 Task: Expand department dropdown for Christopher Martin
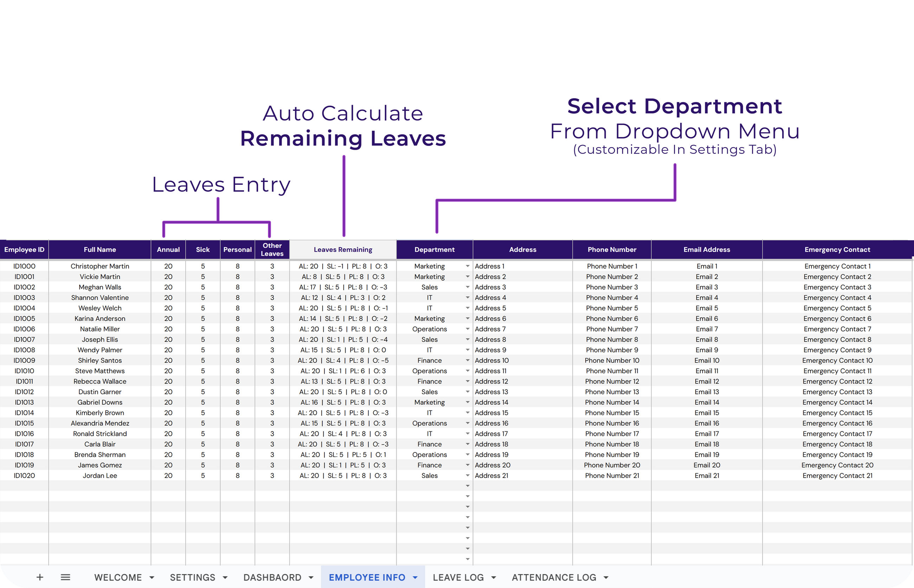point(467,266)
